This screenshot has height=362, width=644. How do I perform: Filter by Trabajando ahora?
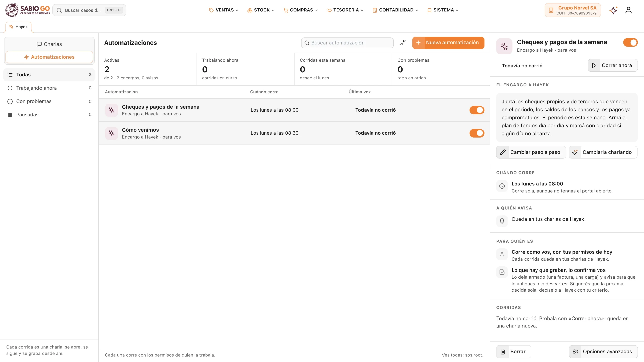pos(49,88)
